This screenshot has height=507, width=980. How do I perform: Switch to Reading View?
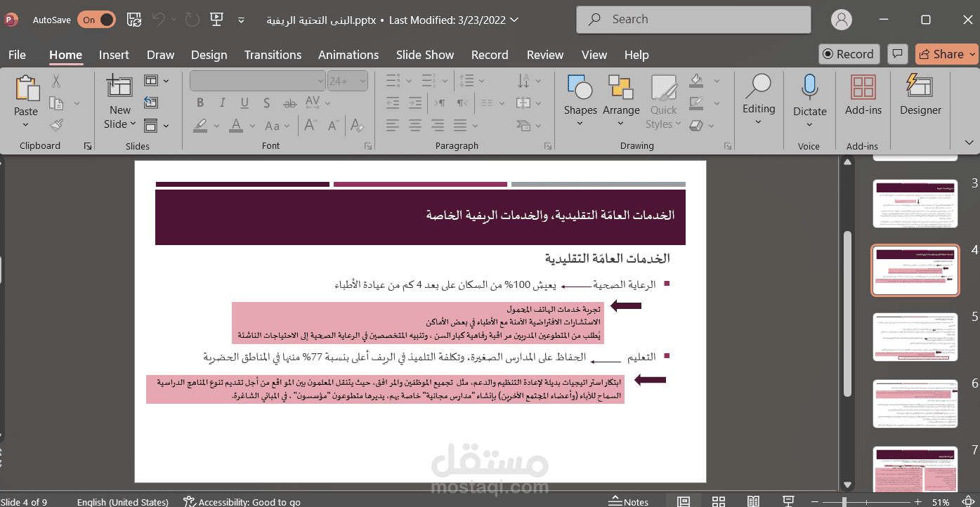(753, 501)
